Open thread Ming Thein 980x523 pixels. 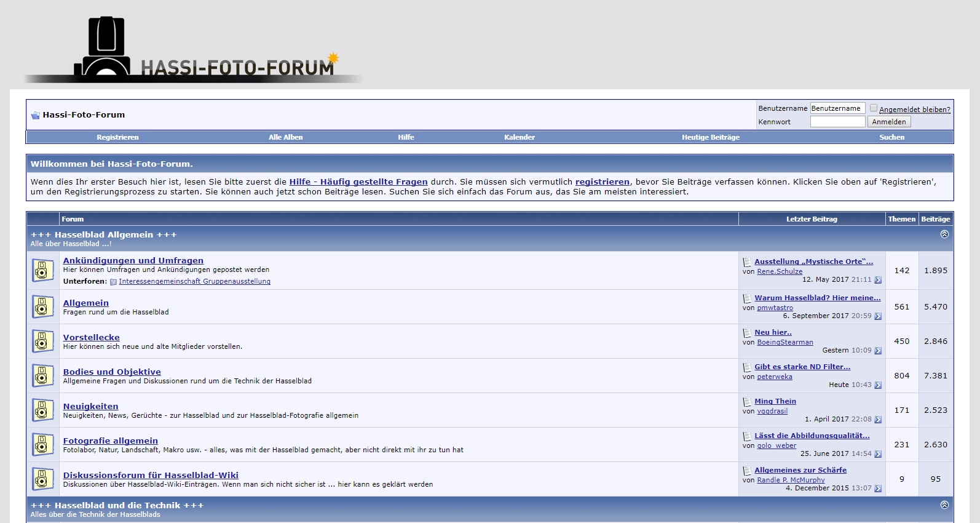(x=775, y=401)
